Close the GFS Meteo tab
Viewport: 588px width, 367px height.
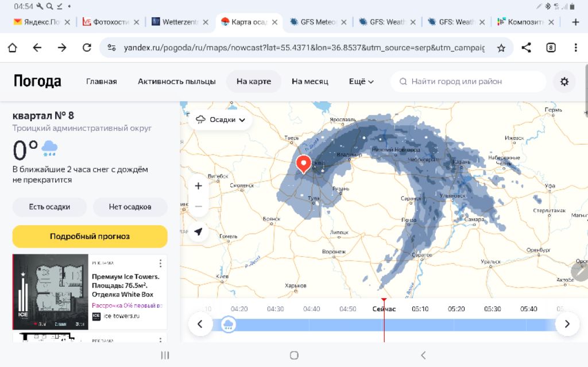(x=343, y=22)
